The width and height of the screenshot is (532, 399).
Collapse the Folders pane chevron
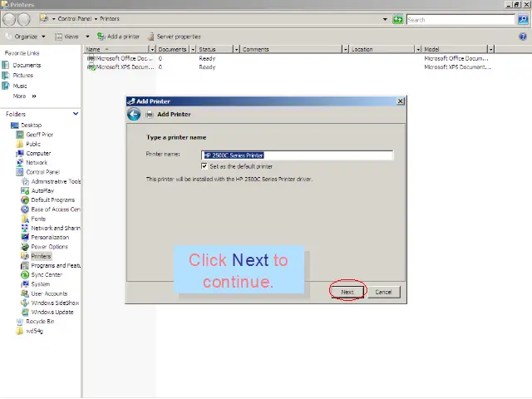tap(76, 114)
